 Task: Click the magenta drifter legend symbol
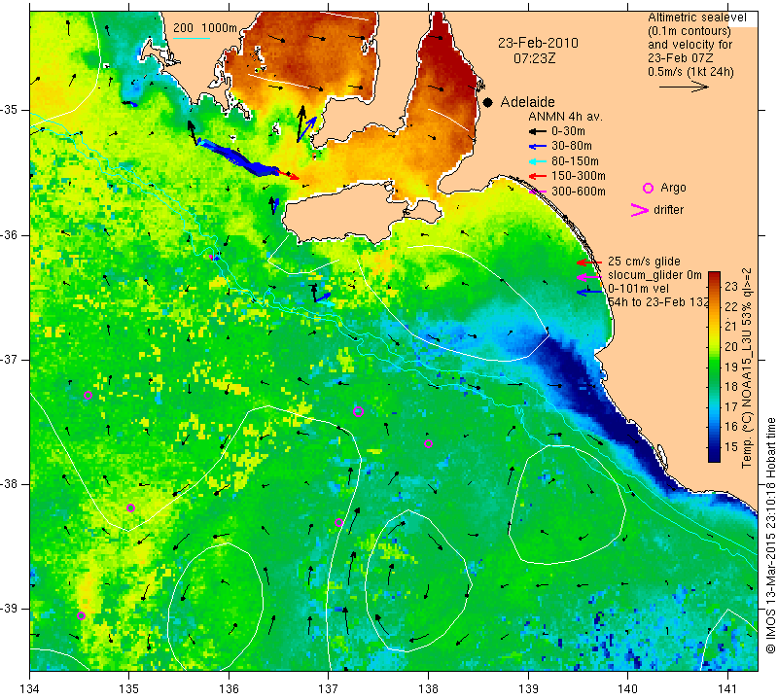tap(640, 210)
